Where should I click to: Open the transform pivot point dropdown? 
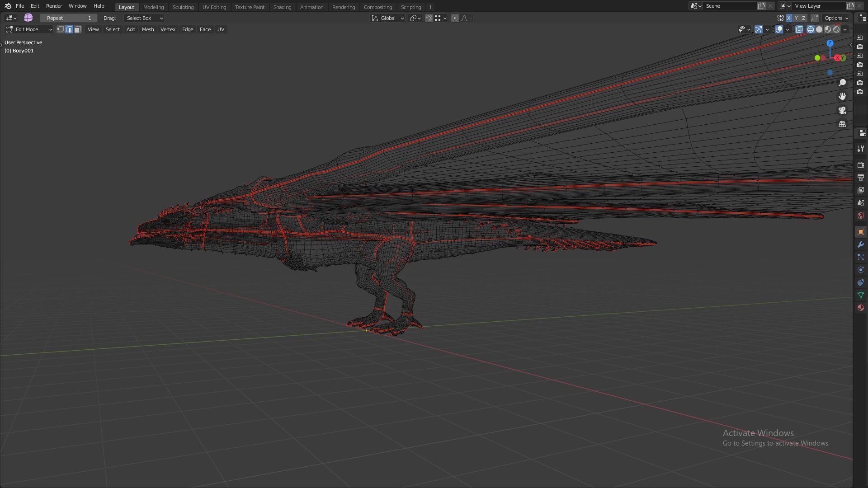(x=415, y=18)
